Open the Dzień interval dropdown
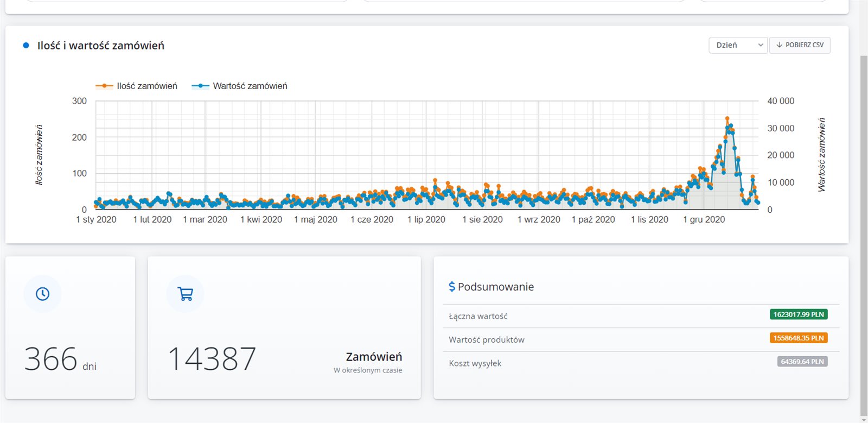 (x=738, y=45)
